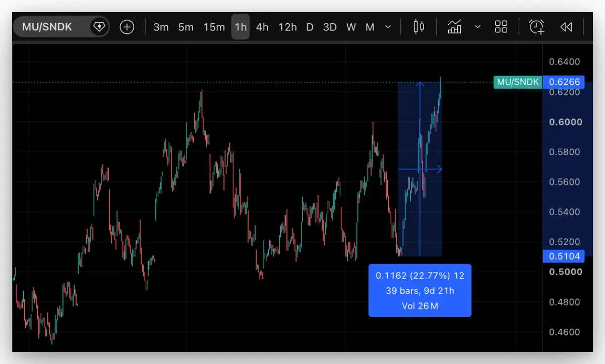Add a compare symbol with plus icon
This screenshot has width=605, height=364.
point(127,27)
